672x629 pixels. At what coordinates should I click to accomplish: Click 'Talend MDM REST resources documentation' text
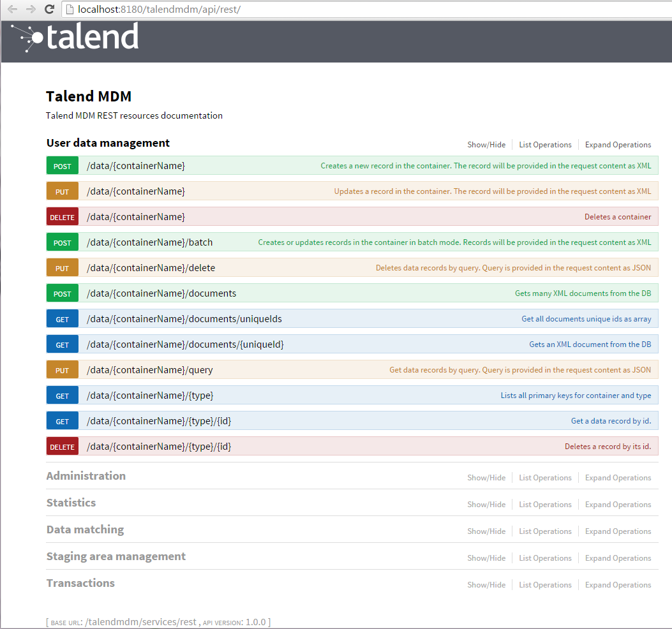[x=134, y=115]
